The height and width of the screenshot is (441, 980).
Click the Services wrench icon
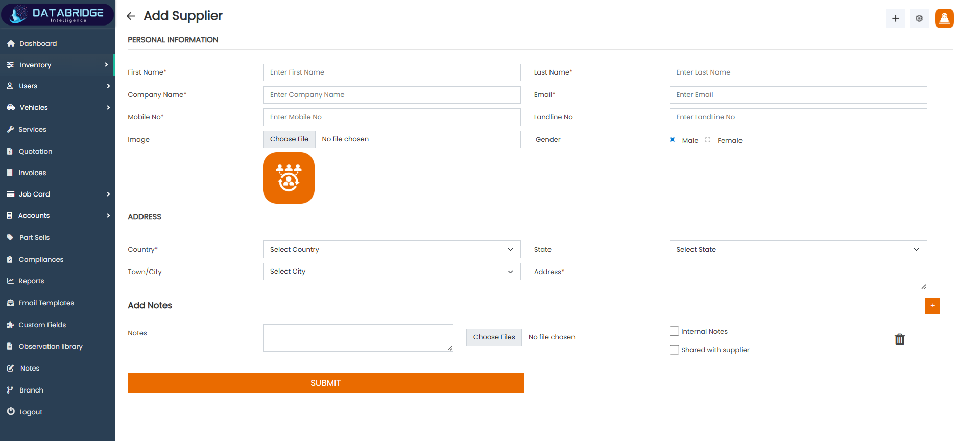point(10,130)
